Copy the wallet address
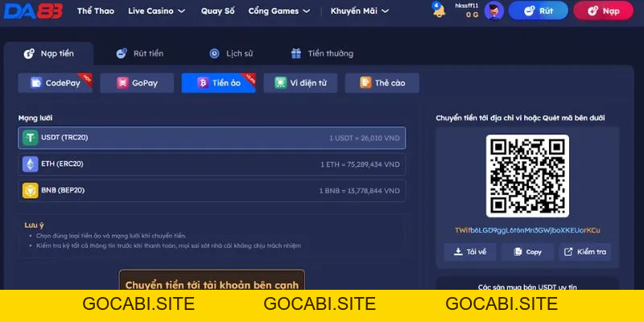The width and height of the screenshot is (644, 322). (x=527, y=252)
